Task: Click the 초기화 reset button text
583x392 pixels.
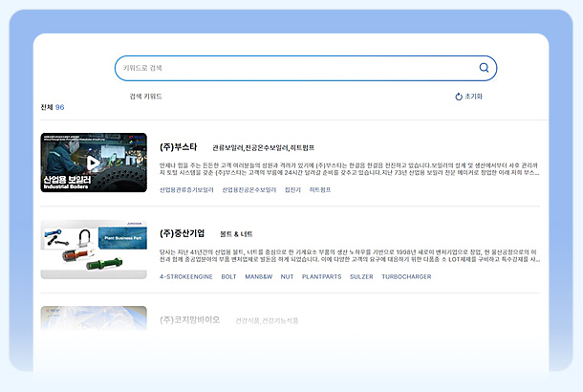Action: (x=473, y=98)
